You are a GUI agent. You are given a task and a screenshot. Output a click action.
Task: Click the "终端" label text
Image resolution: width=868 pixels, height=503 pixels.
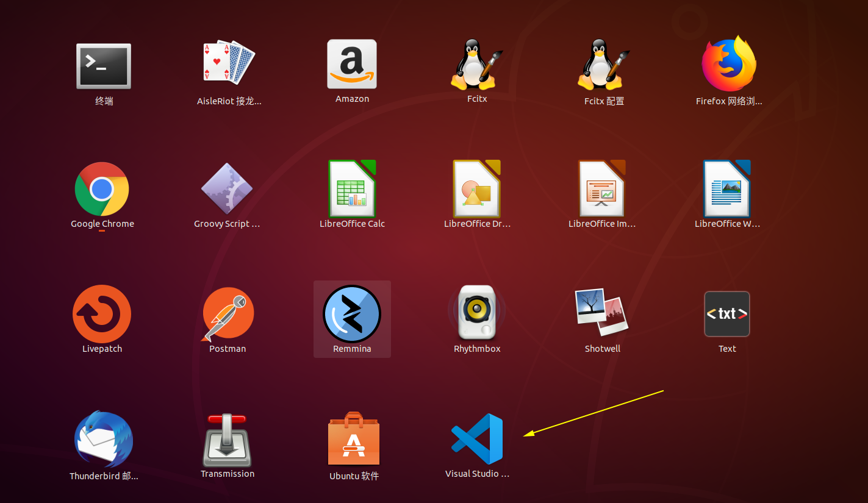pyautogui.click(x=104, y=101)
